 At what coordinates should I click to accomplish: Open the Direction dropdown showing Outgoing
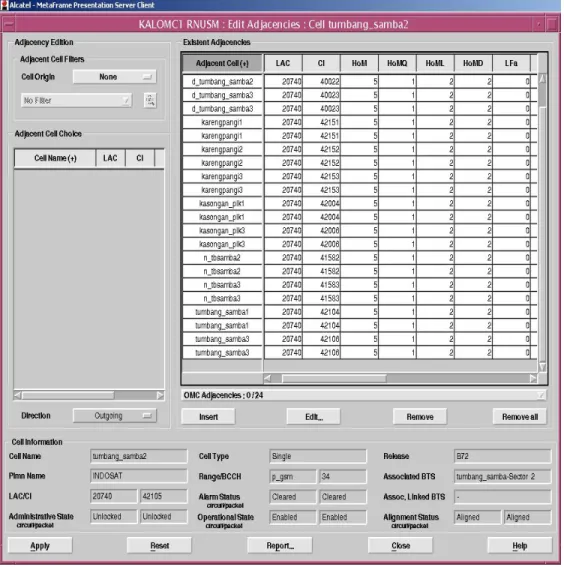pyautogui.click(x=115, y=416)
